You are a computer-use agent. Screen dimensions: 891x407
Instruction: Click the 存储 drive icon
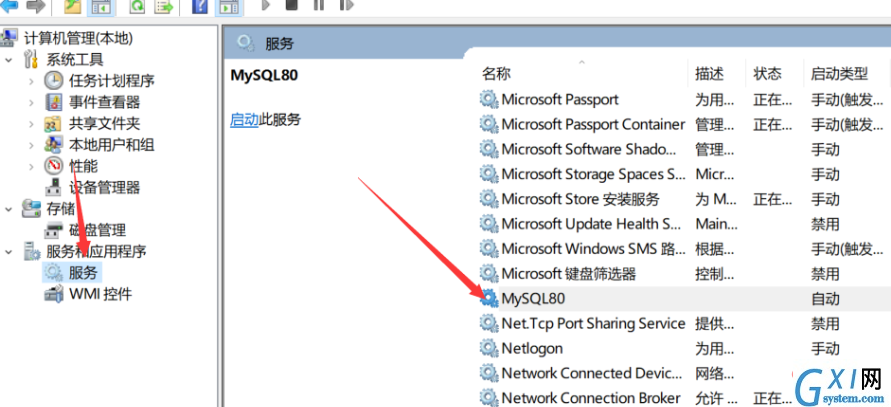tap(31, 209)
